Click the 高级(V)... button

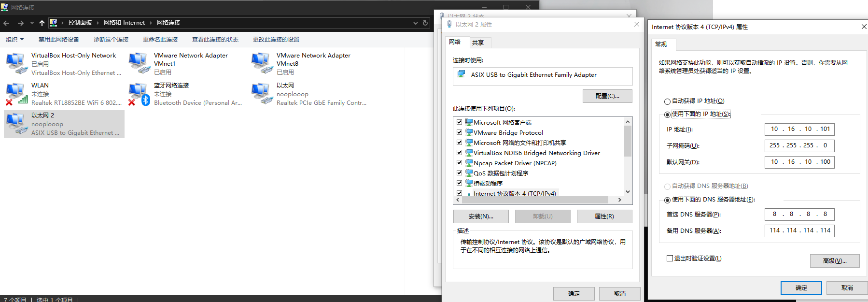point(835,261)
